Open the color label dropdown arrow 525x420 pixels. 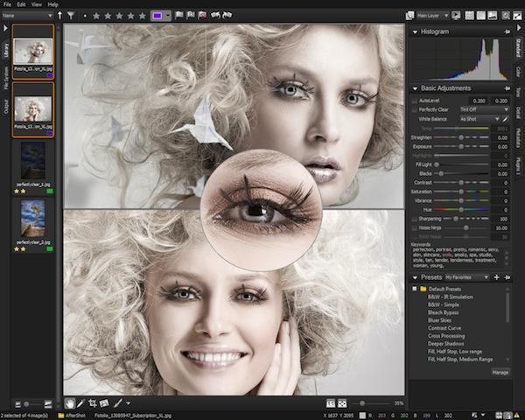pos(167,16)
